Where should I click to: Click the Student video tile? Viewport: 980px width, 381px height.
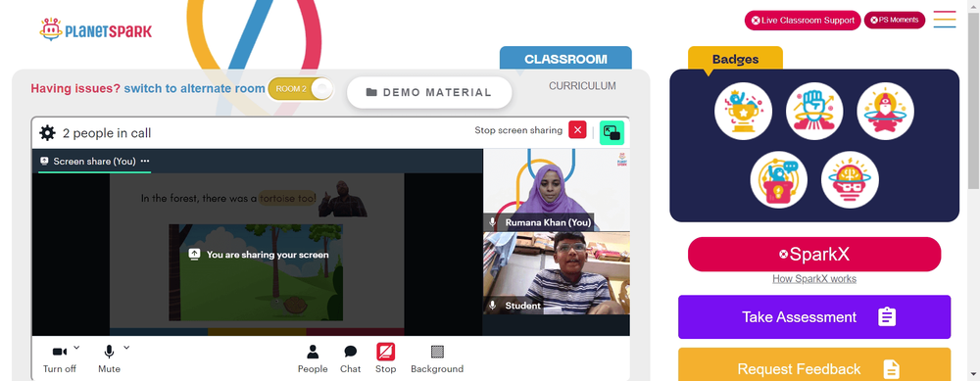pos(557,273)
